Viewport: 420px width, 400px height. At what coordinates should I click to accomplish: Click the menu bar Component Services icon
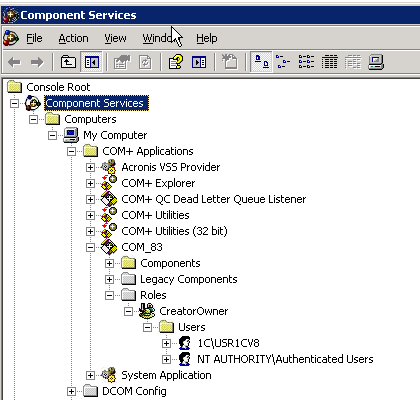click(11, 38)
